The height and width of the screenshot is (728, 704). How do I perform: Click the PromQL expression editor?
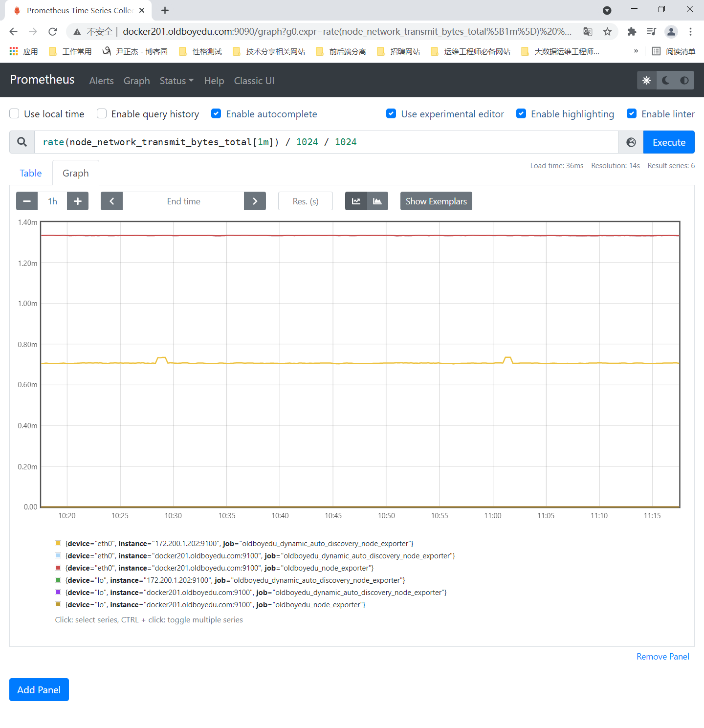tap(326, 142)
